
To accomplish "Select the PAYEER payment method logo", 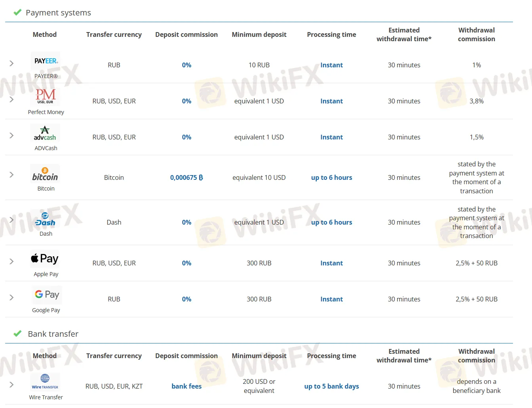I will (45, 60).
